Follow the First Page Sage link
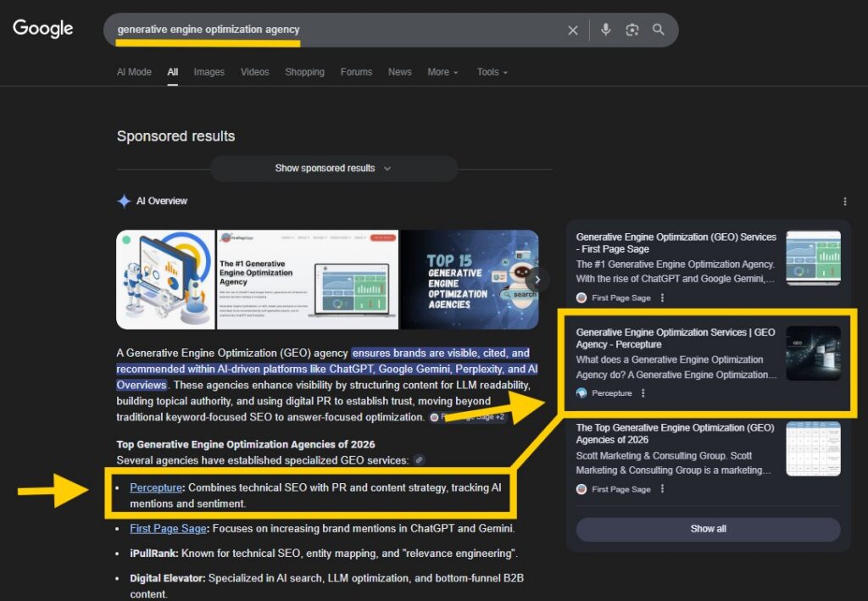The image size is (868, 601). [168, 528]
